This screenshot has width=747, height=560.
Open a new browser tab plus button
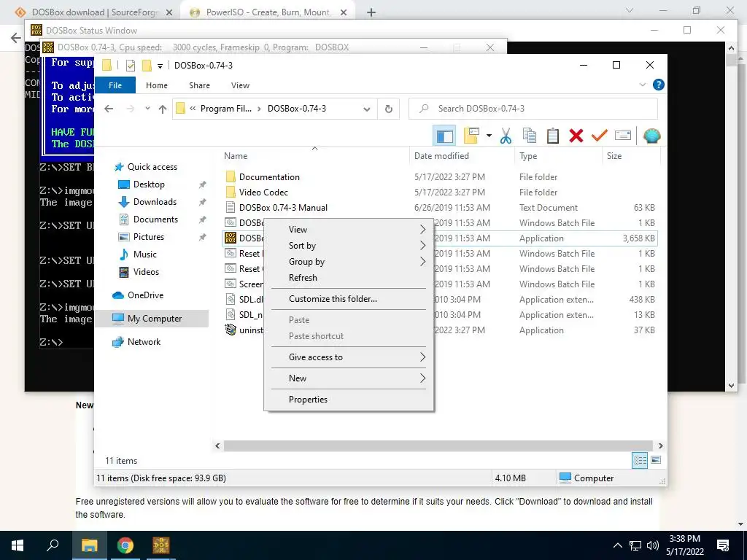click(x=371, y=12)
